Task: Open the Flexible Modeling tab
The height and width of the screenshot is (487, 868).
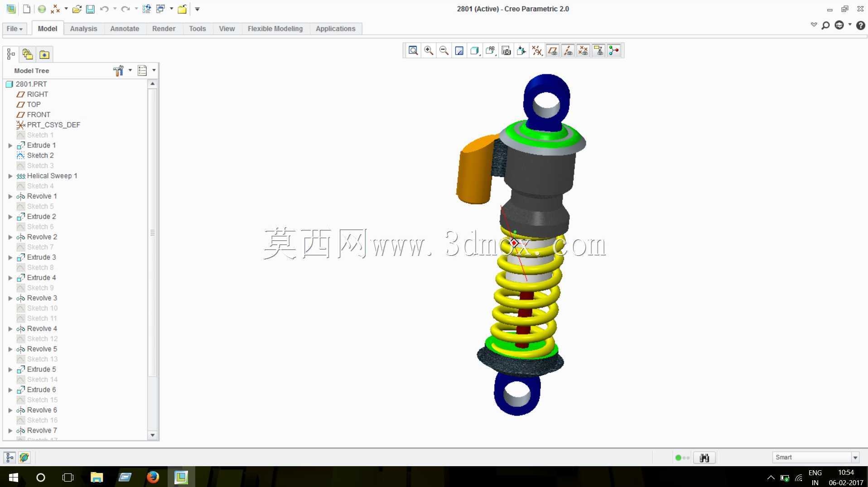Action: point(275,29)
